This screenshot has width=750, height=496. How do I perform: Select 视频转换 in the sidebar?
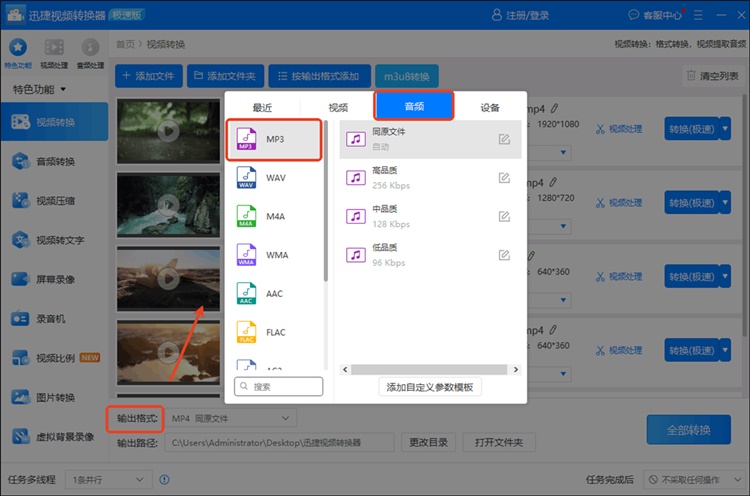point(54,122)
